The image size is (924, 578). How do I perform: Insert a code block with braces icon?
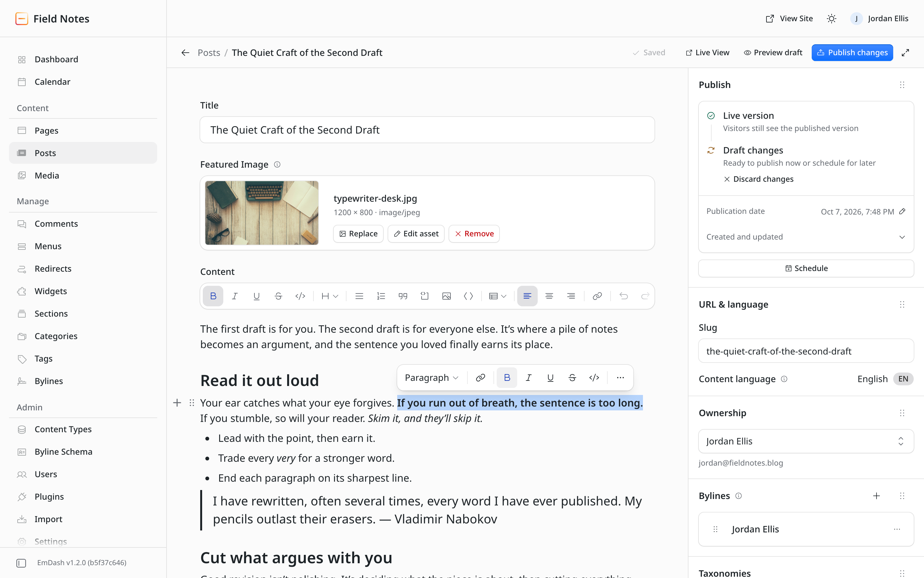pos(468,296)
